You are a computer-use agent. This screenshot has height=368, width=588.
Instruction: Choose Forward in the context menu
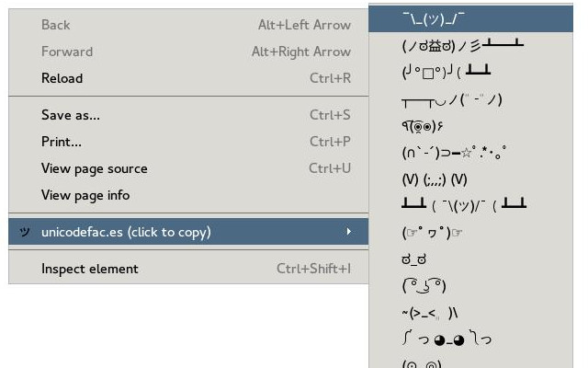188,52
